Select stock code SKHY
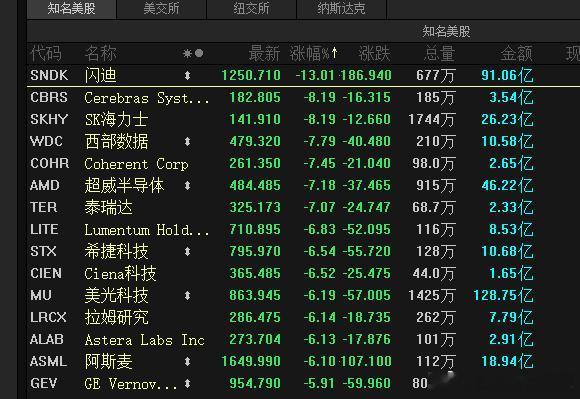This screenshot has width=580, height=399. tap(49, 119)
